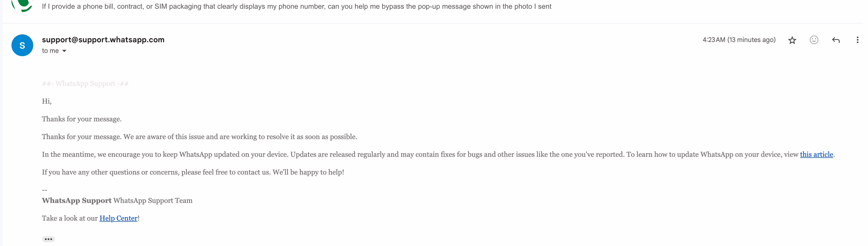868x246 pixels.
Task: Show trimmed content via ellipsis button
Action: [x=48, y=239]
